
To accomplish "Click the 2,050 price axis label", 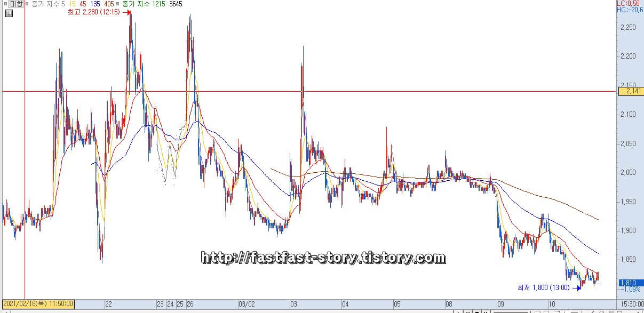I will pyautogui.click(x=629, y=143).
